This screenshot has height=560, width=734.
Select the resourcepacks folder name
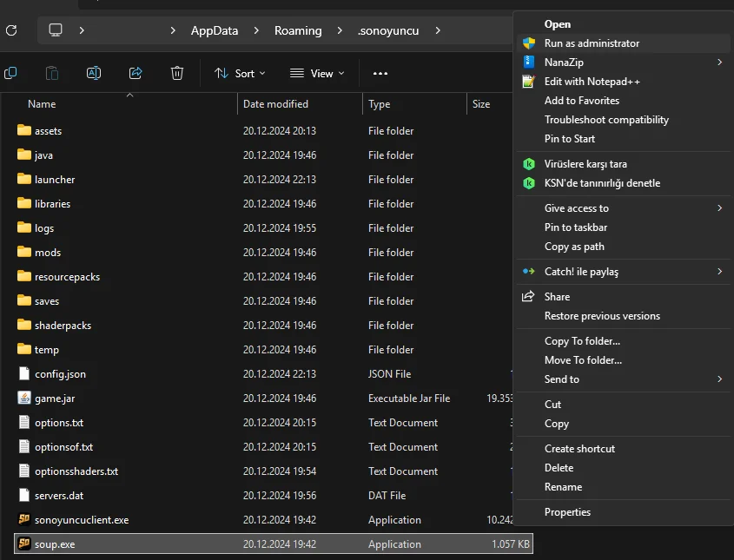coord(67,277)
